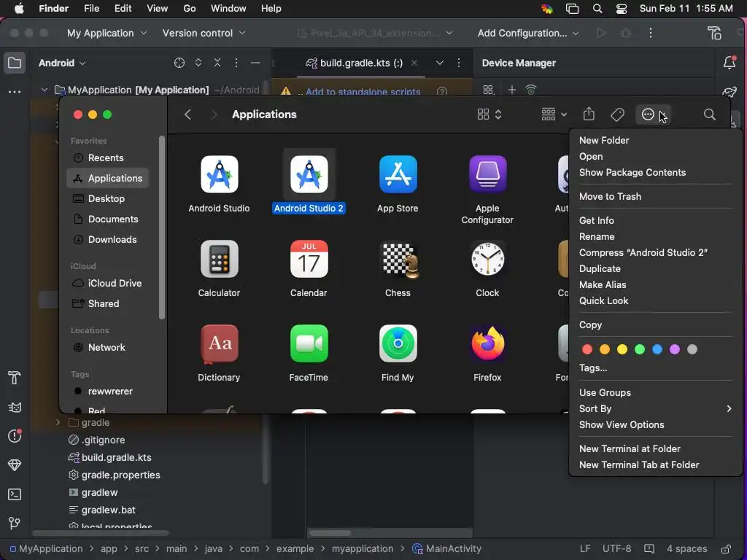Select Network in Finder sidebar
The width and height of the screenshot is (747, 560).
[x=108, y=347]
